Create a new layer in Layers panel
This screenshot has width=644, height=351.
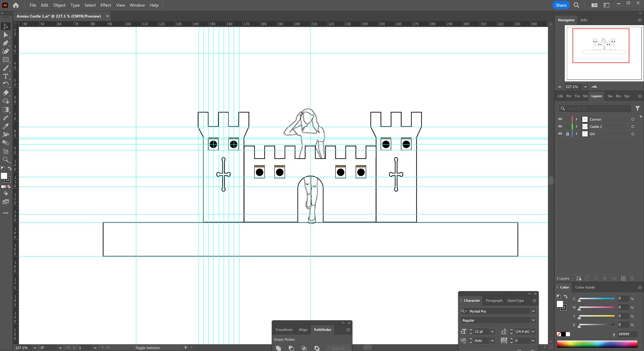(623, 279)
